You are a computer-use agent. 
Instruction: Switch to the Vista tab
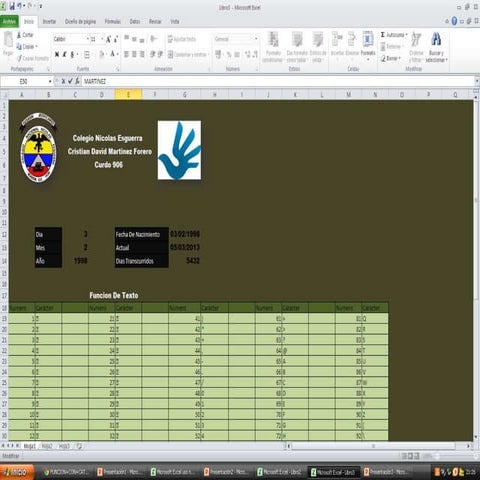[175, 22]
